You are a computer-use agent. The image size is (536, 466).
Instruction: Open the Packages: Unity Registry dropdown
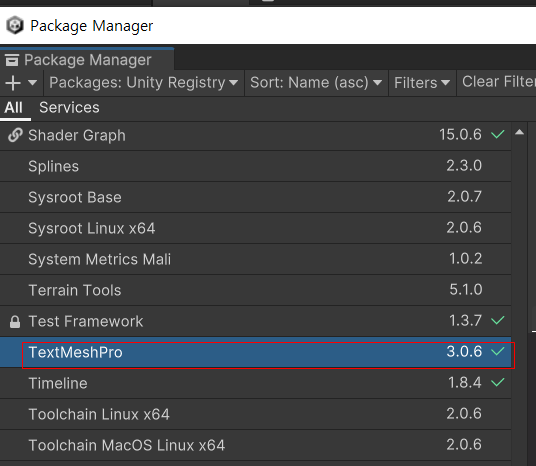tap(144, 83)
